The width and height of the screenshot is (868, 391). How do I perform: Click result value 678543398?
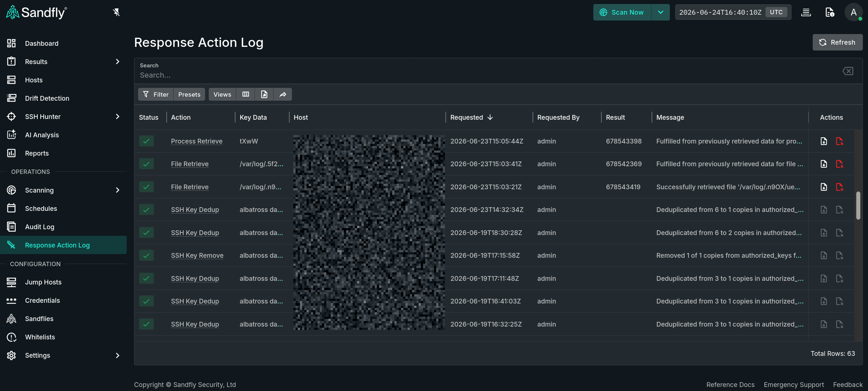(624, 141)
